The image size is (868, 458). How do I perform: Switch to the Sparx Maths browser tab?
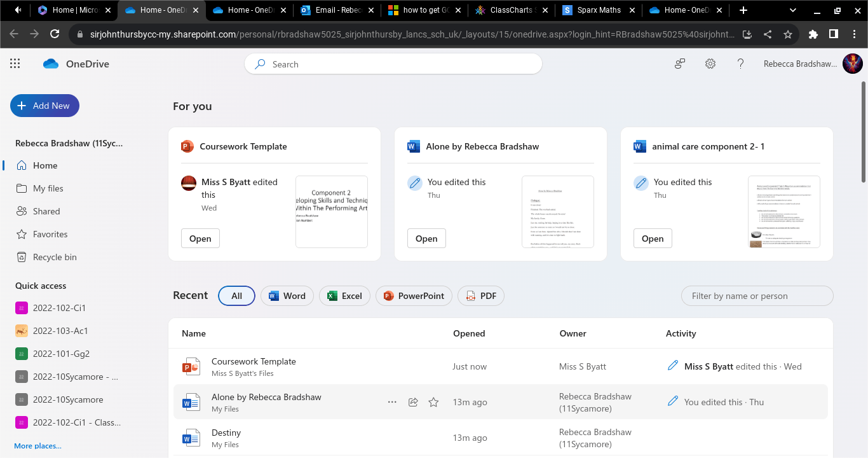click(x=599, y=10)
